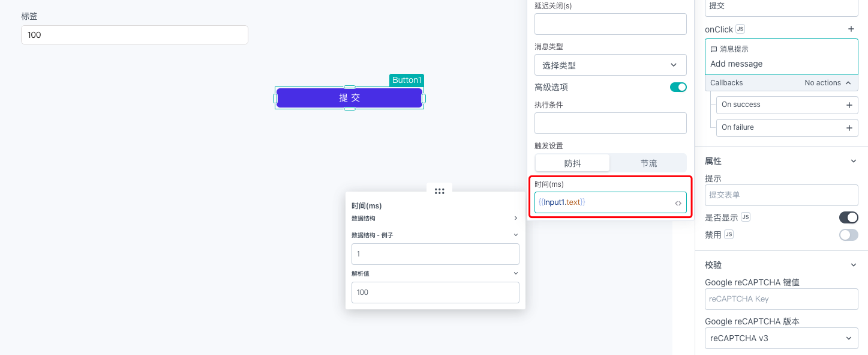Click the 消息提示 message icon

714,49
